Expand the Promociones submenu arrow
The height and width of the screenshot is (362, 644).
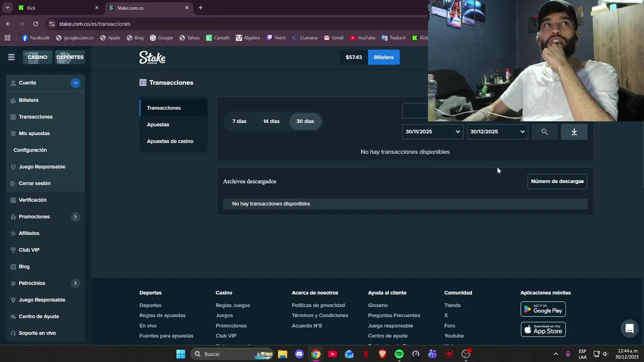(75, 217)
